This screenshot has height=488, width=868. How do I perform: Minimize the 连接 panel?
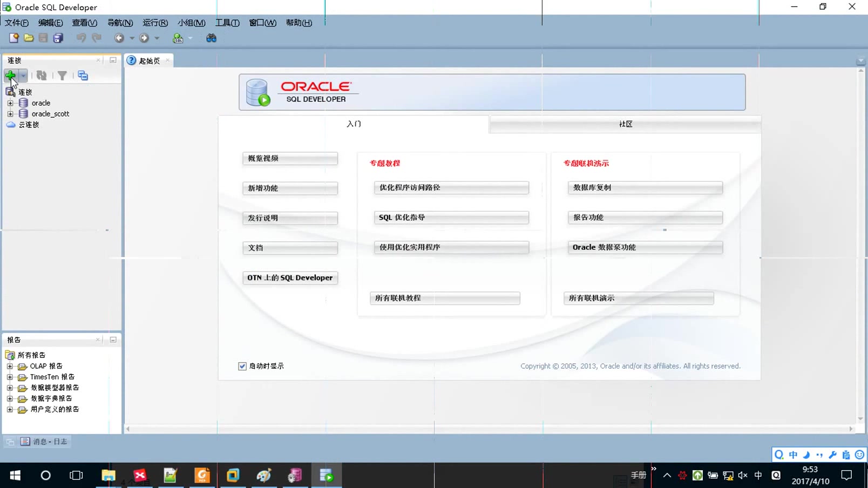113,60
